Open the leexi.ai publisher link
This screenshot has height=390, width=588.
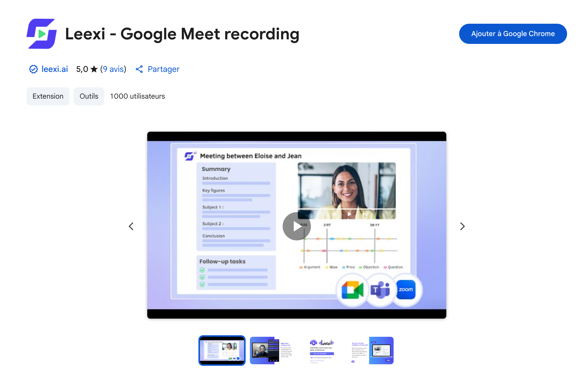tap(55, 69)
